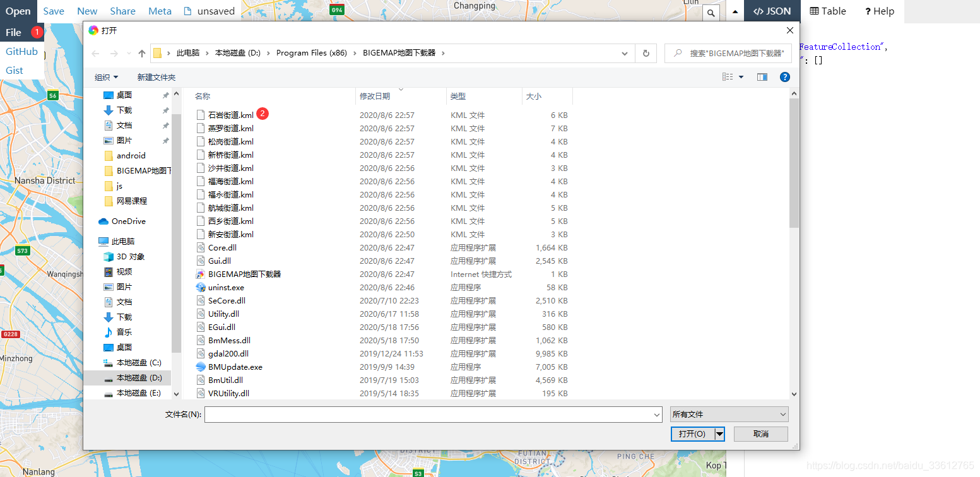This screenshot has width=980, height=477.
Task: Expand the file name combo box arrow
Action: point(657,415)
